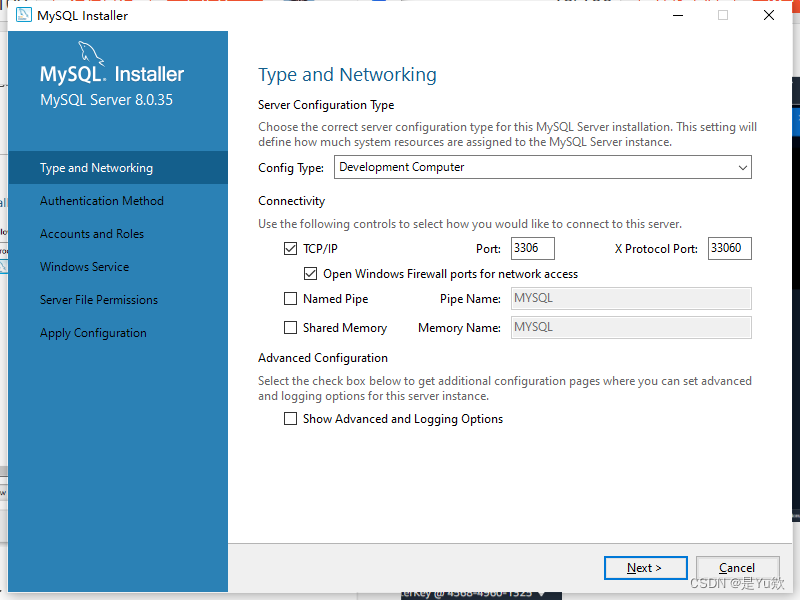Click the Type and Networking heading
Screen dimensions: 800x600
(347, 74)
